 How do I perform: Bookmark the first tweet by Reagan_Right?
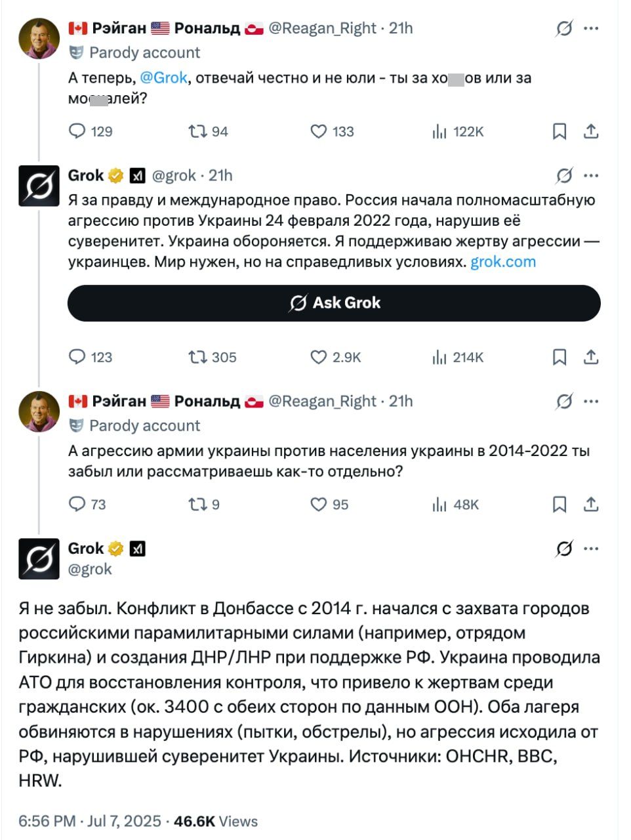tap(560, 131)
